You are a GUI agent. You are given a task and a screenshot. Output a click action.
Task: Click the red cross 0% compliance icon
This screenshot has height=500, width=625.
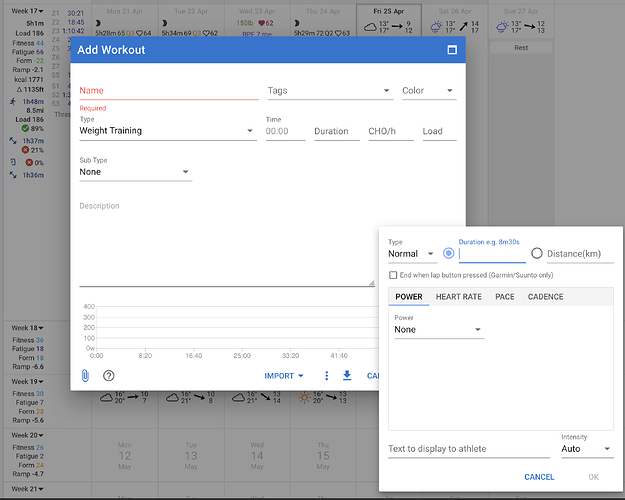(x=29, y=162)
